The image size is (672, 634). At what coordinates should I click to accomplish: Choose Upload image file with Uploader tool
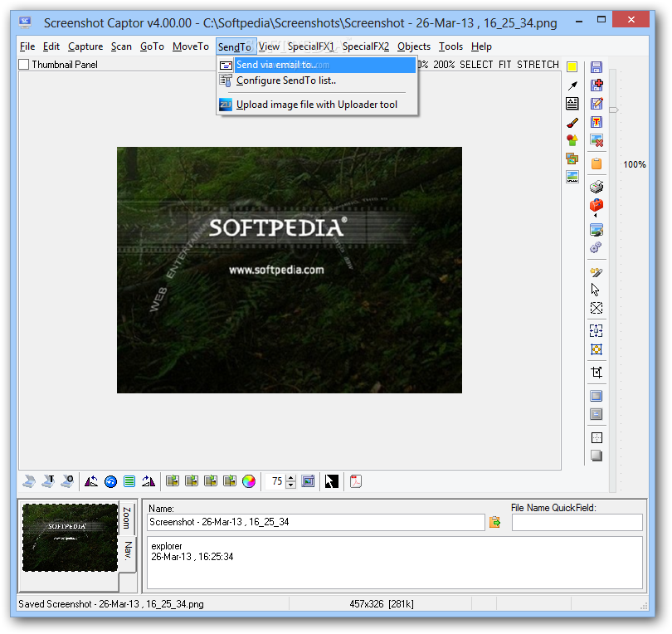point(317,105)
